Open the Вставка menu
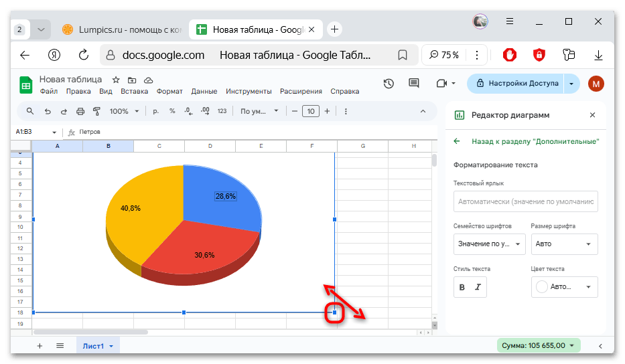This screenshot has height=364, width=625. tap(134, 92)
